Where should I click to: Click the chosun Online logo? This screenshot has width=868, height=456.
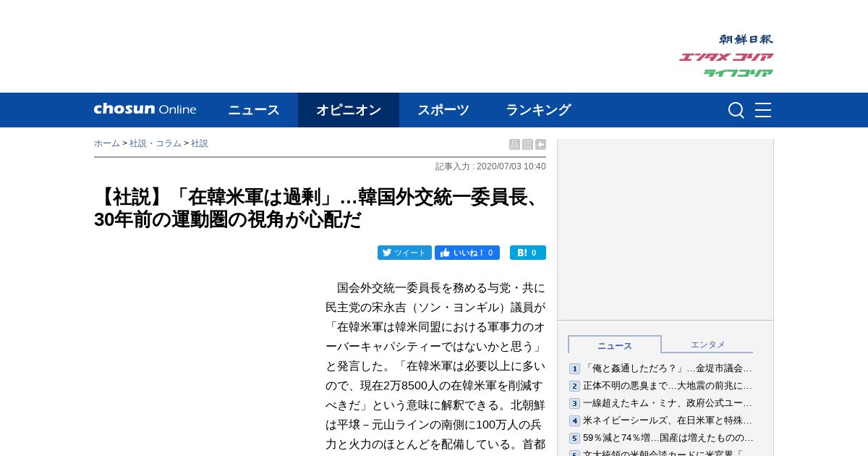(x=145, y=109)
